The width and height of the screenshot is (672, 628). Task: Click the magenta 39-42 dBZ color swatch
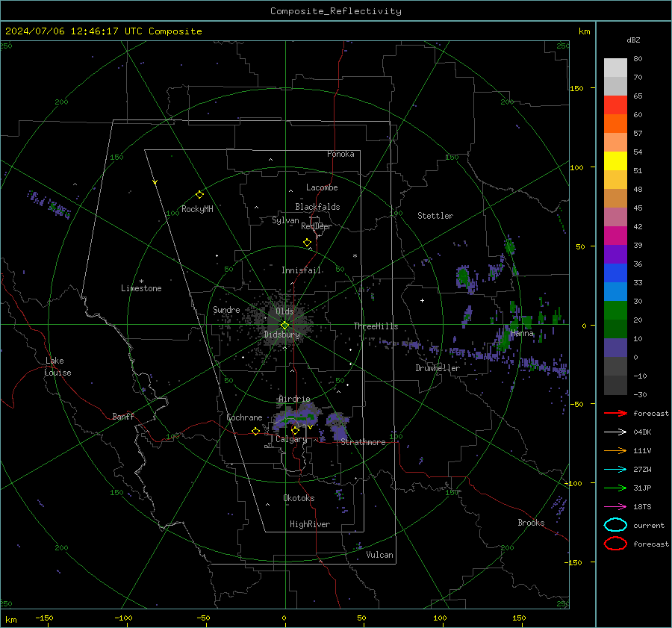click(615, 236)
